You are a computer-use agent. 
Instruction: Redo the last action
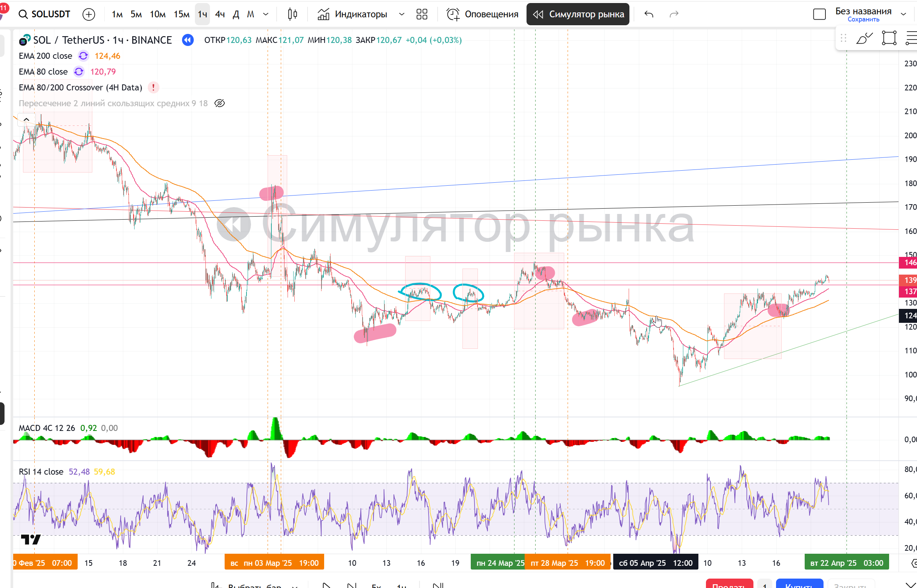point(674,14)
